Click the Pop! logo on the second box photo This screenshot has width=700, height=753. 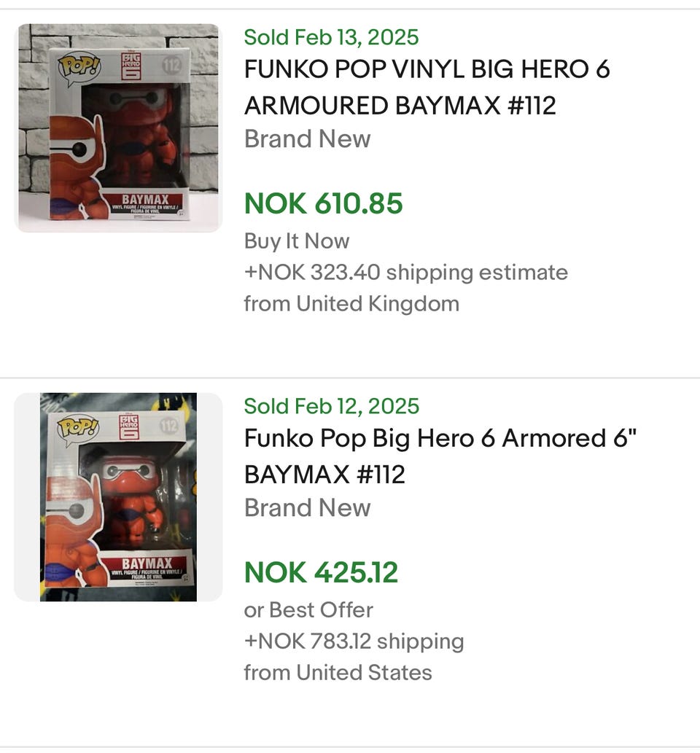tap(77, 429)
